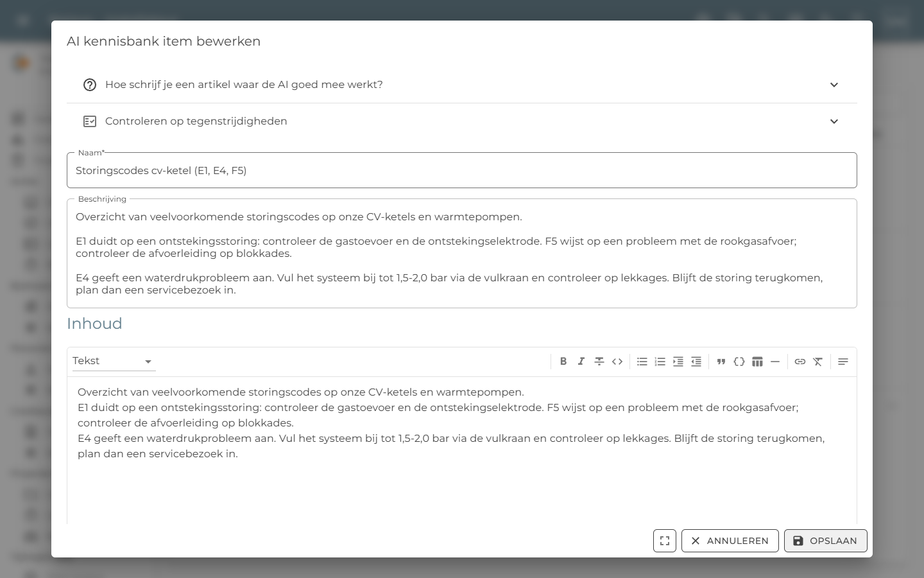Image resolution: width=924 pixels, height=578 pixels.
Task: Create a bulleted list
Action: [x=642, y=362]
